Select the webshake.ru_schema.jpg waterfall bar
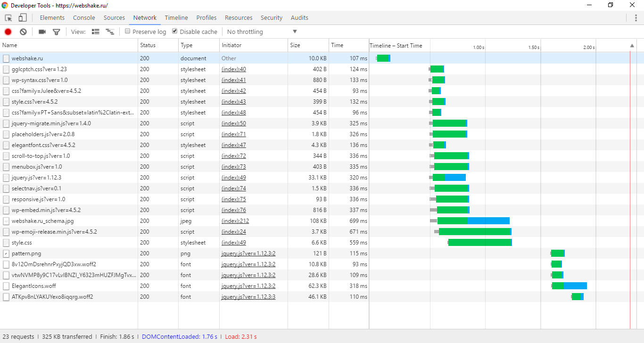This screenshot has width=644, height=343. tap(470, 221)
